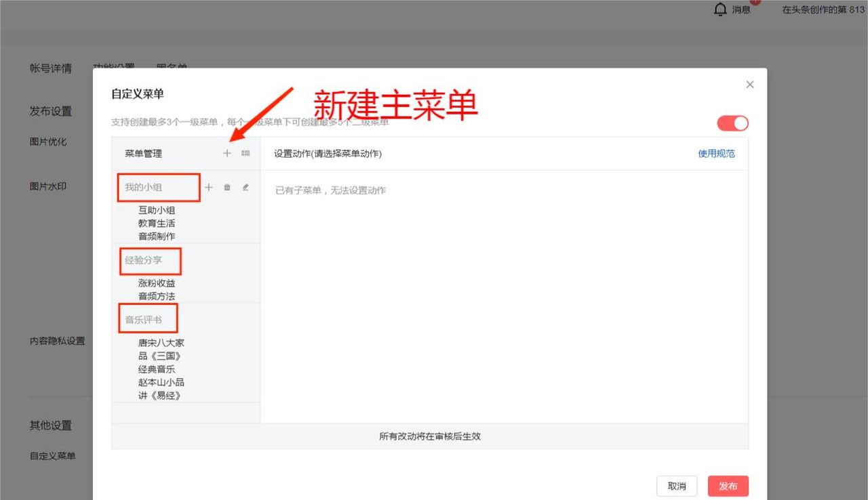Select the 涨粉收益 submenu
The width and height of the screenshot is (868, 500).
[x=157, y=283]
